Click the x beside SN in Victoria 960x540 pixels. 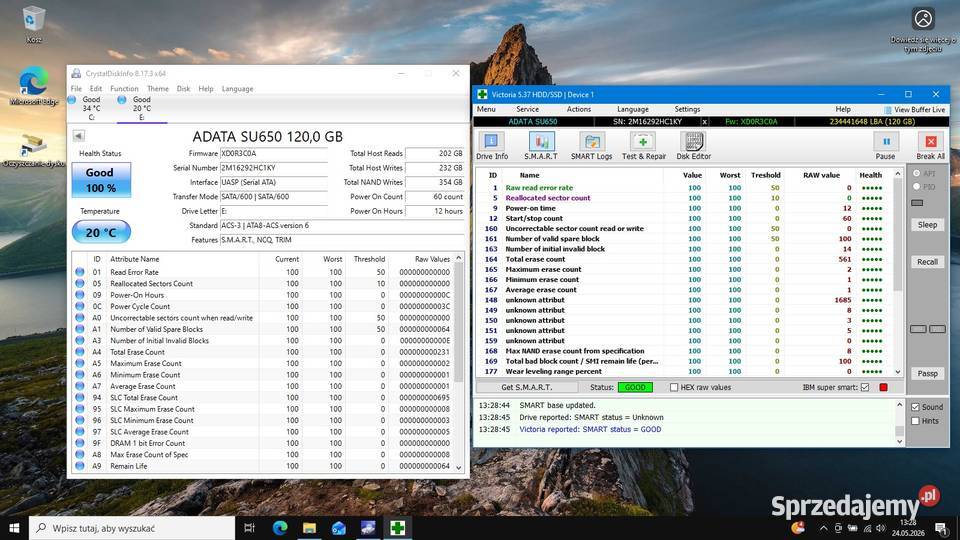704,122
